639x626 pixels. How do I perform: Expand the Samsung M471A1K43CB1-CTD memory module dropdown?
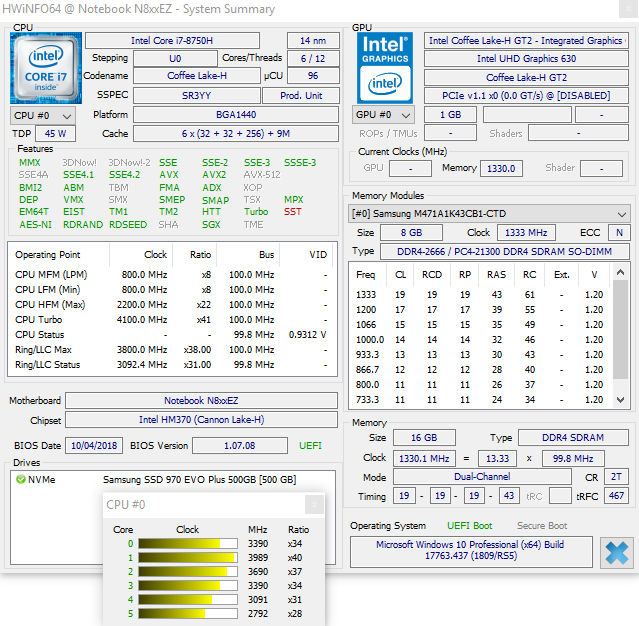tap(489, 214)
